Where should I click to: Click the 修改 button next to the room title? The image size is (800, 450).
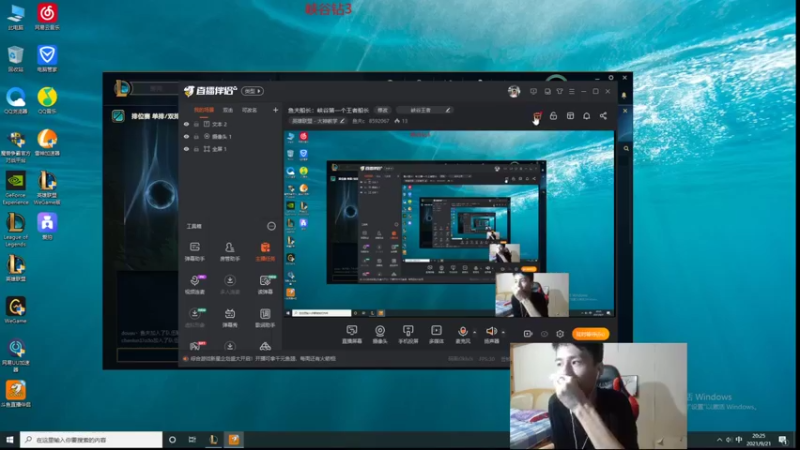click(383, 110)
